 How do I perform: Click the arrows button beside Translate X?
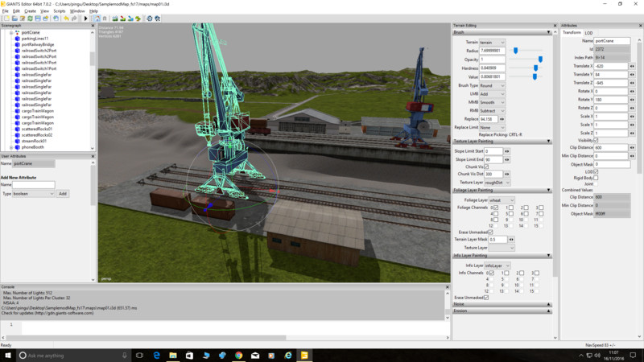click(x=632, y=66)
